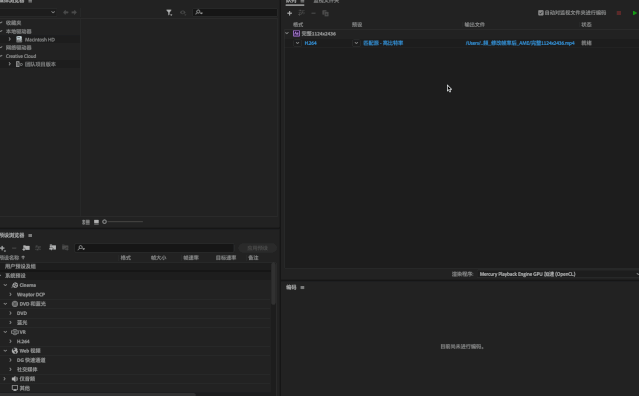The image size is (639, 396).
Task: Open the preset dropdown arrow beside Match Source
Action: (356, 43)
